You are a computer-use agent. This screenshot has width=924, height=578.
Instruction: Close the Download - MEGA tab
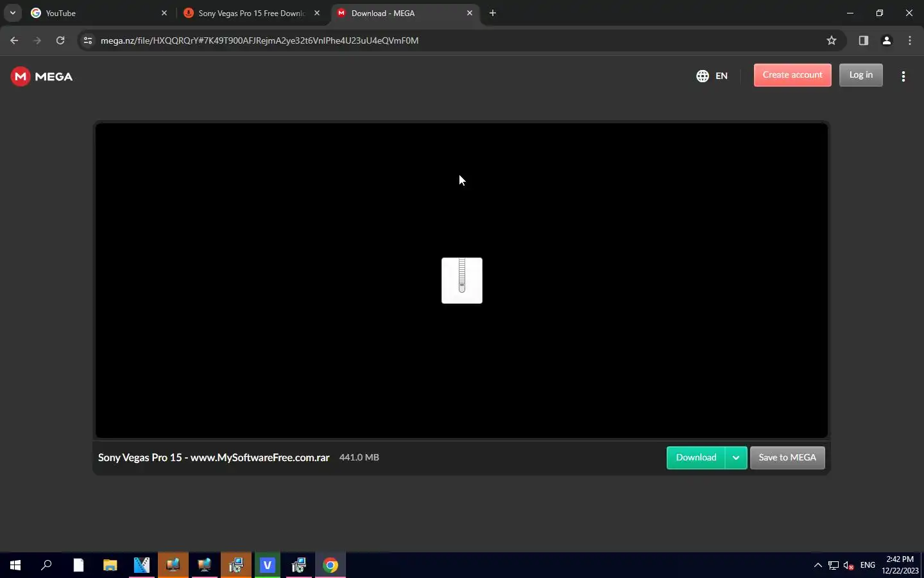[x=470, y=13]
